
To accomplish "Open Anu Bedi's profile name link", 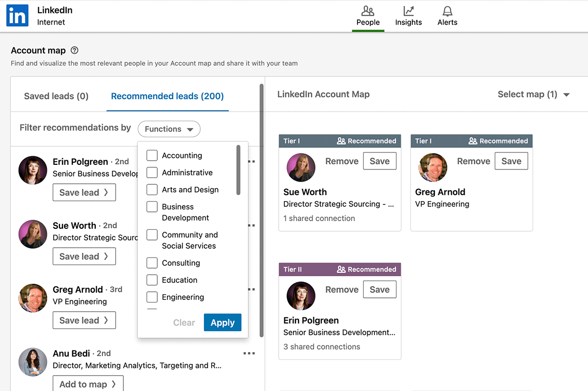I will coord(71,354).
